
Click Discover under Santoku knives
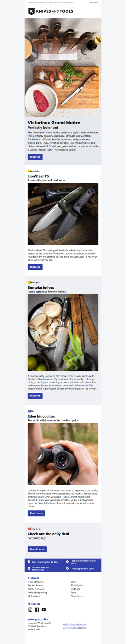pyautogui.click(x=35, y=396)
